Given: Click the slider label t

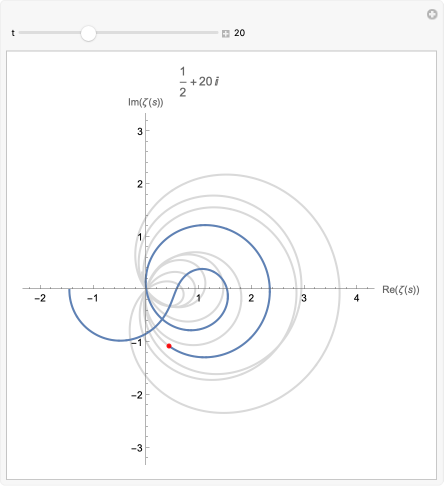Looking at the screenshot, I should [13, 33].
